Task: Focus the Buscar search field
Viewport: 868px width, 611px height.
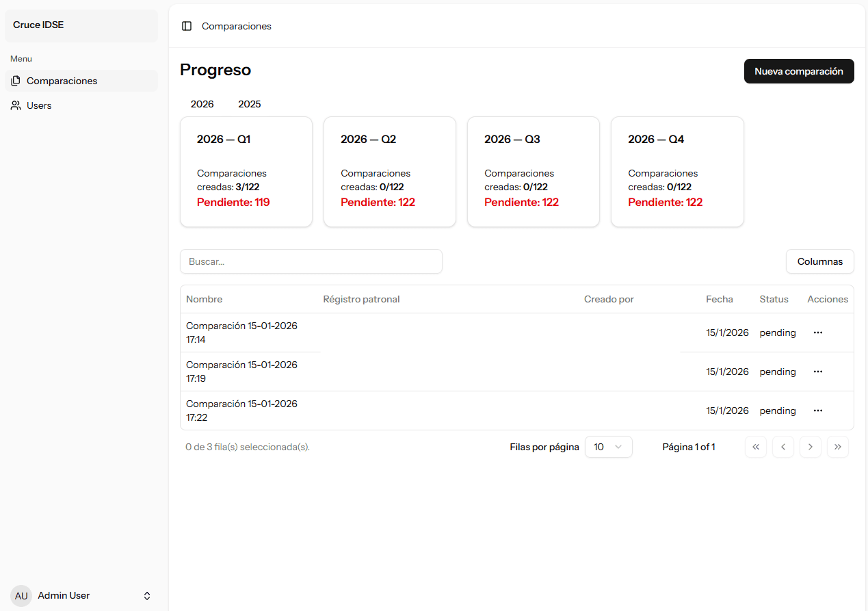Action: click(x=311, y=261)
